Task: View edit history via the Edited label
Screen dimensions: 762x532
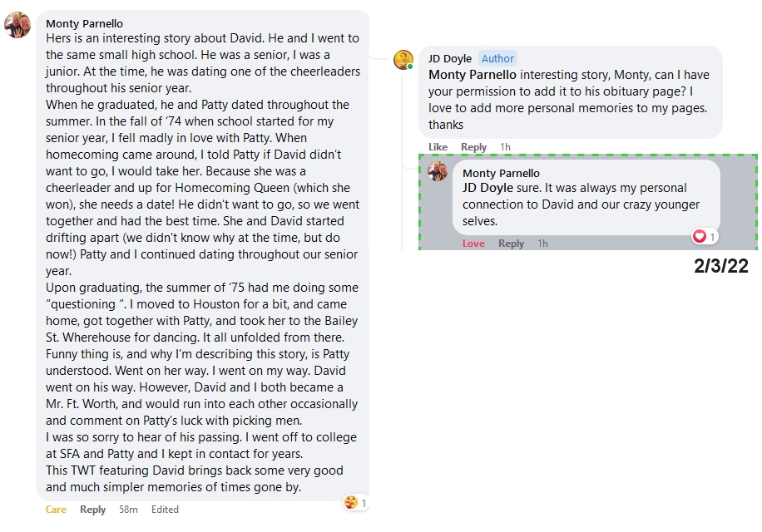Action: pyautogui.click(x=165, y=510)
